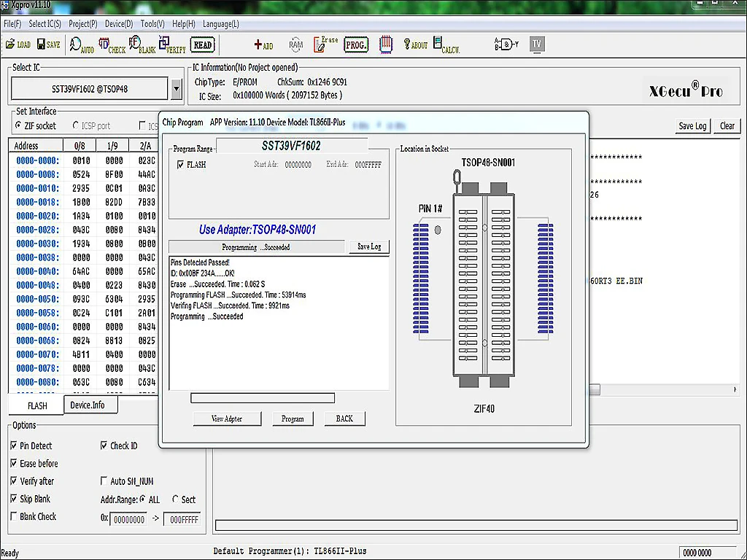Run the BLANK check toolbar icon
The height and width of the screenshot is (560, 747).
(x=142, y=45)
